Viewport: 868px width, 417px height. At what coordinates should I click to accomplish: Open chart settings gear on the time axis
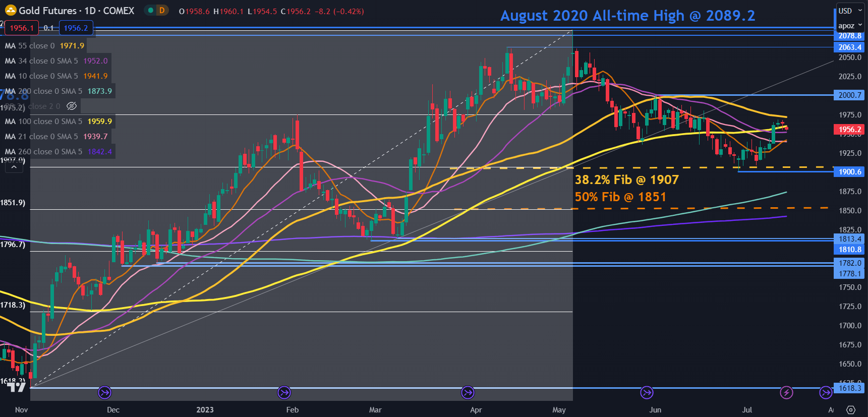point(851,410)
